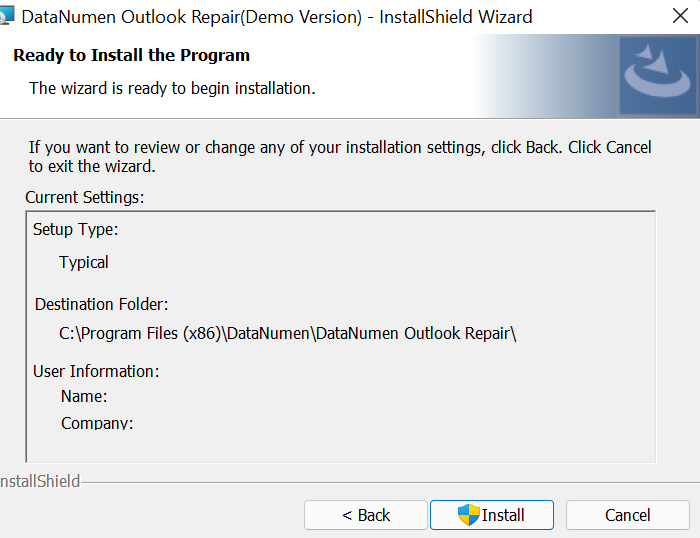Go back with the Back button

366,515
